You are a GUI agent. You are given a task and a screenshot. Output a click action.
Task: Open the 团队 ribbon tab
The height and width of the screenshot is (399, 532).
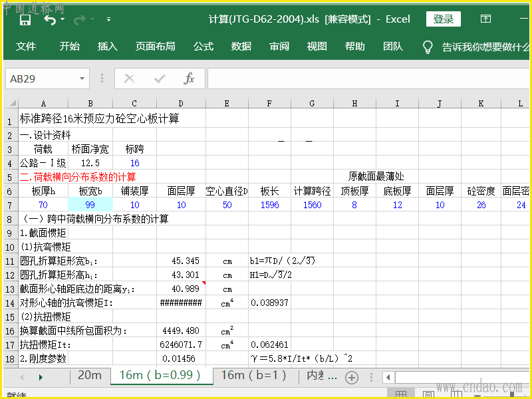[x=393, y=46]
